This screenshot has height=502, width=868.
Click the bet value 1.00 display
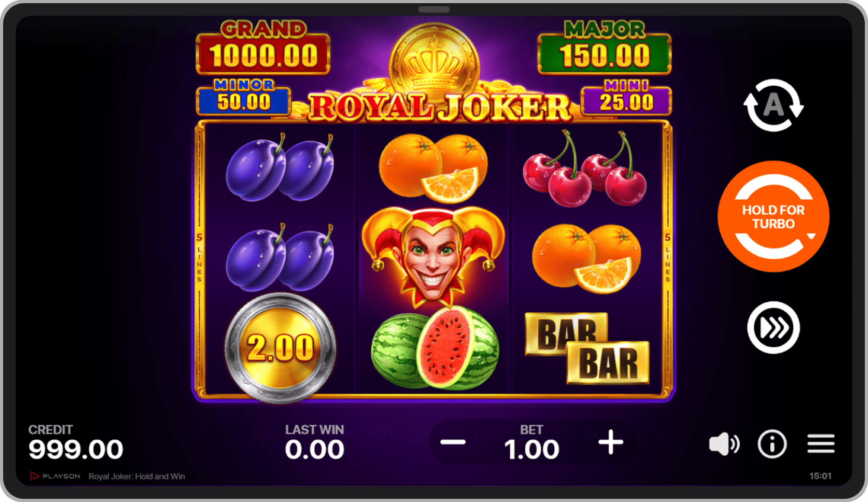pos(531,450)
